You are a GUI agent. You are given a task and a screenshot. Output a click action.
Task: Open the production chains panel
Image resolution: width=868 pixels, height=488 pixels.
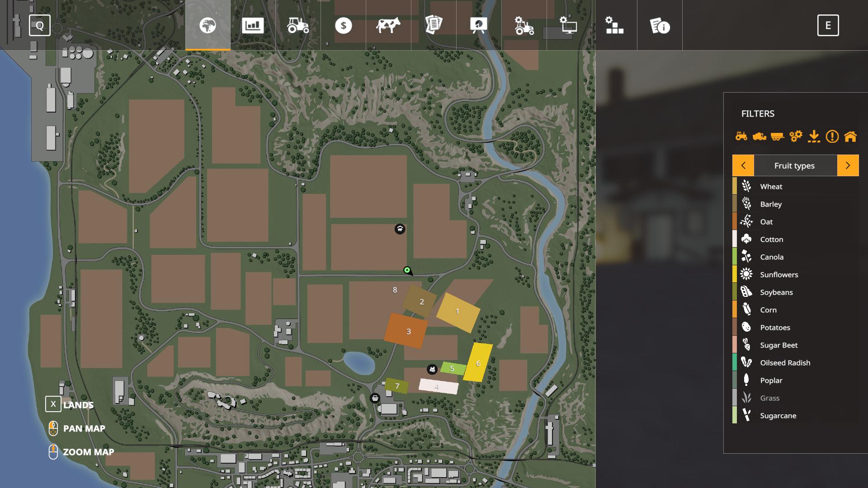click(614, 25)
